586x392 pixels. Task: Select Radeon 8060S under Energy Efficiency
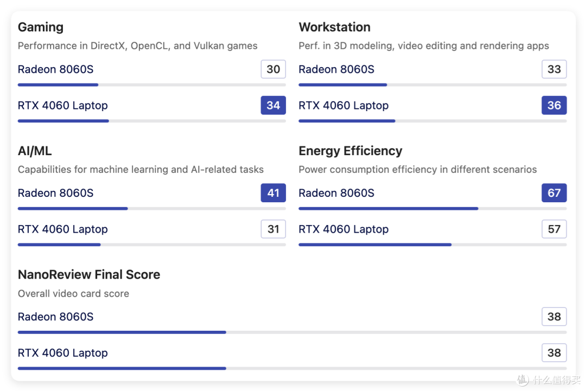[336, 193]
